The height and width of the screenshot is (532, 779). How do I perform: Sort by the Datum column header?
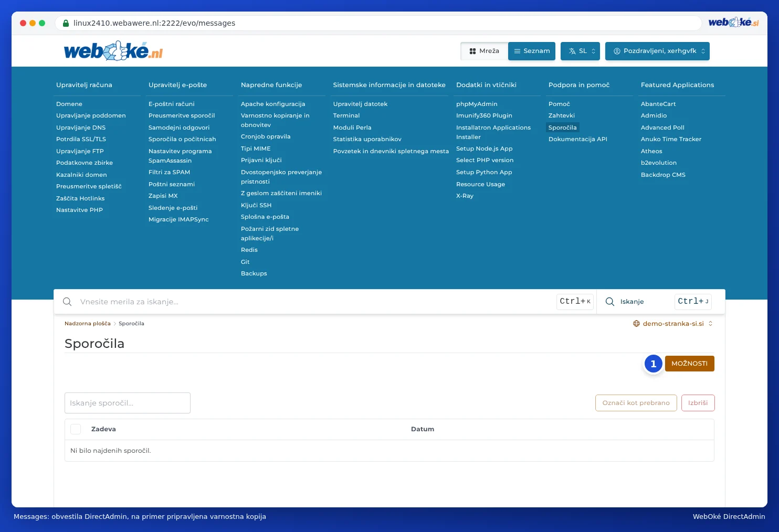click(x=423, y=429)
